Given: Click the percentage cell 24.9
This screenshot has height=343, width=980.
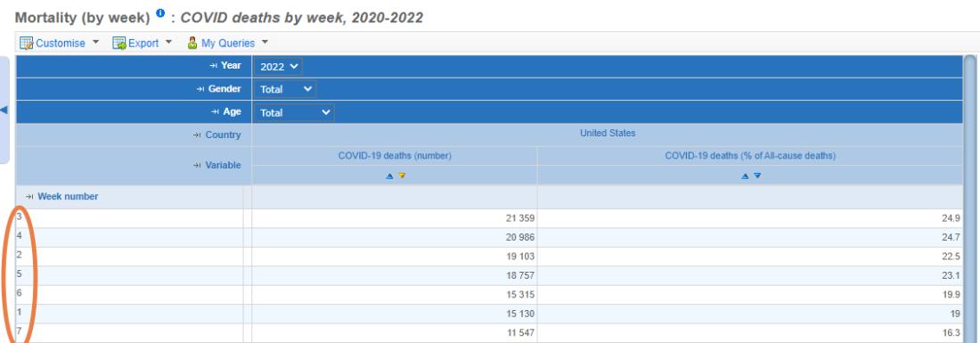Looking at the screenshot, I should (750, 218).
